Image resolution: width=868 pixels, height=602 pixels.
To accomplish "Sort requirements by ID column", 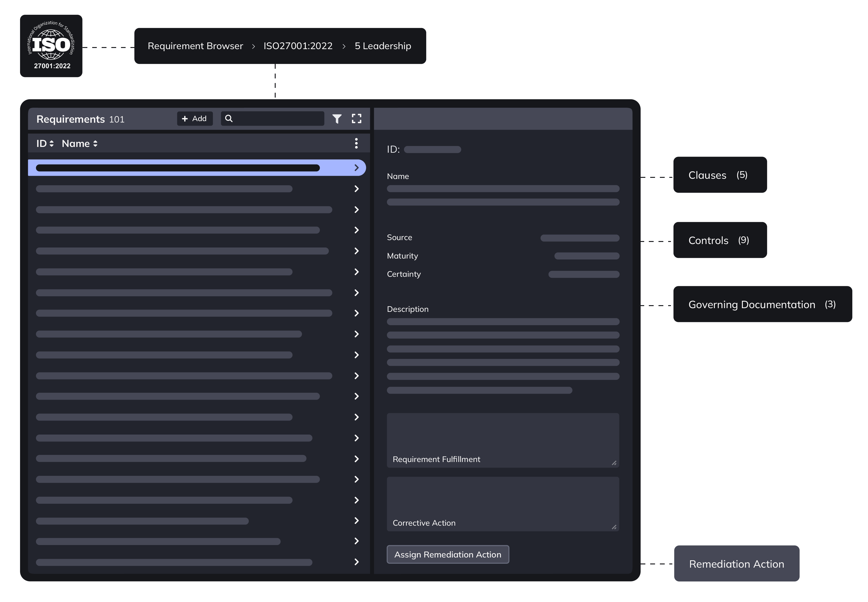I will click(45, 144).
